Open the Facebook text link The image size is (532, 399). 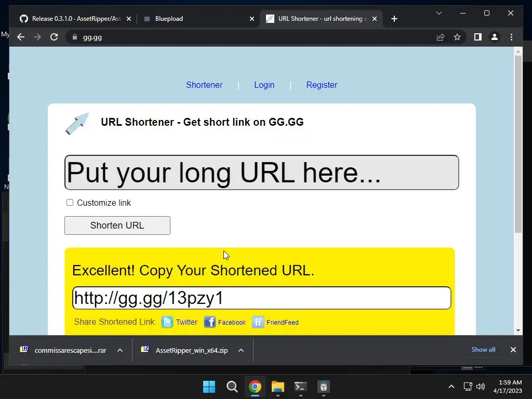232,322
